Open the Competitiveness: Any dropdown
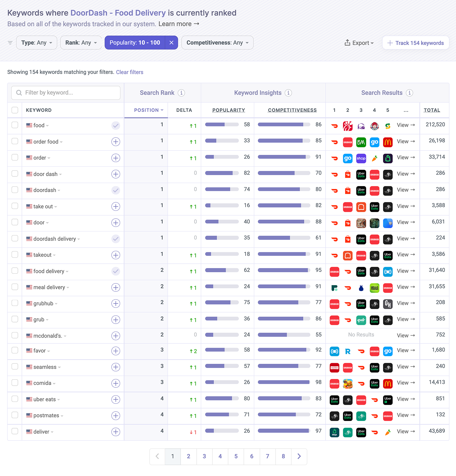Image resolution: width=456 pixels, height=476 pixels. pyautogui.click(x=217, y=43)
